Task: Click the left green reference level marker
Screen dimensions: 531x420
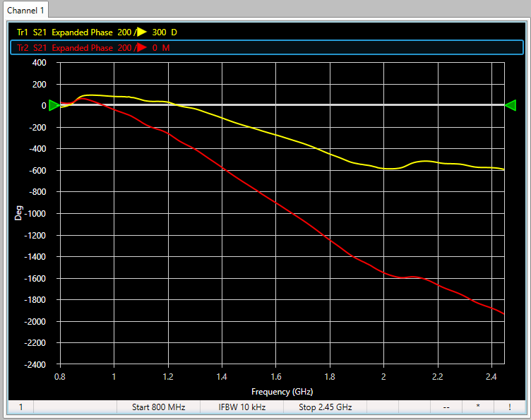Action: [x=54, y=105]
